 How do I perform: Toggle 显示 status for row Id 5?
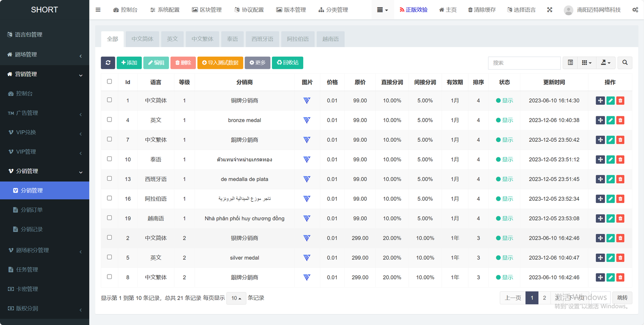[504, 258]
